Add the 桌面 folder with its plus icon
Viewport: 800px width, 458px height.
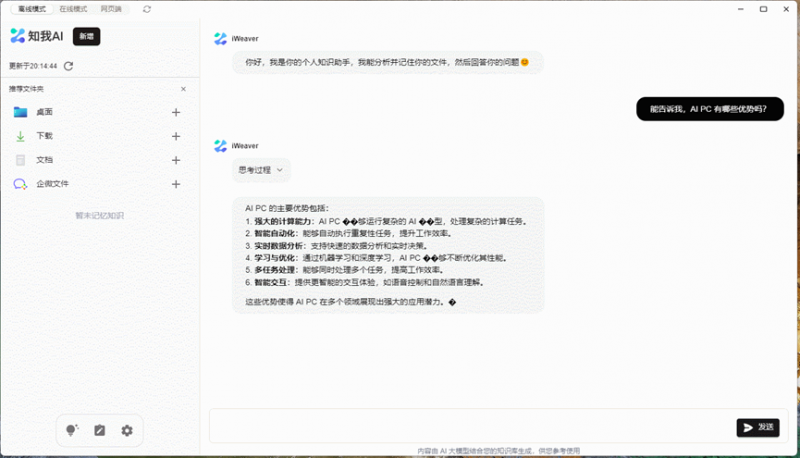[176, 112]
